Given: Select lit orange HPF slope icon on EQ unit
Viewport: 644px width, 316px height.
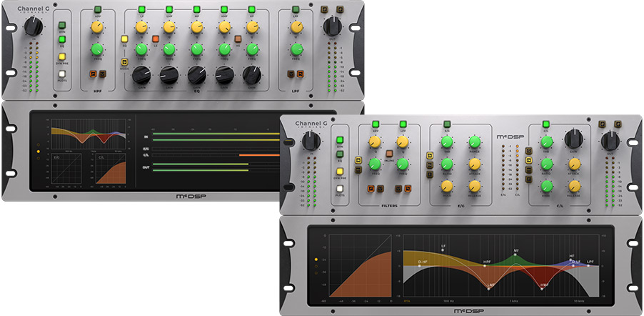Looking at the screenshot, I should pos(94,74).
